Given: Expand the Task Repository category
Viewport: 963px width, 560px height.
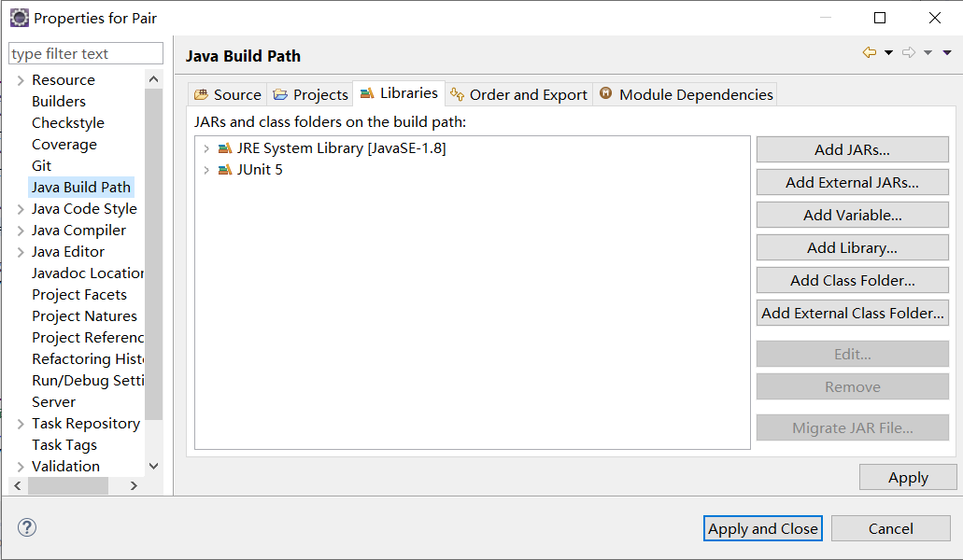Looking at the screenshot, I should point(21,424).
